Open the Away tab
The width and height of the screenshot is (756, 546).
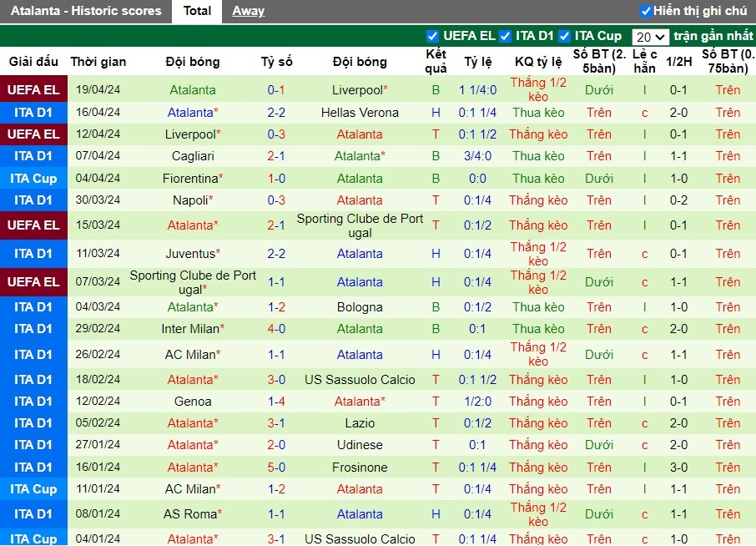click(248, 11)
